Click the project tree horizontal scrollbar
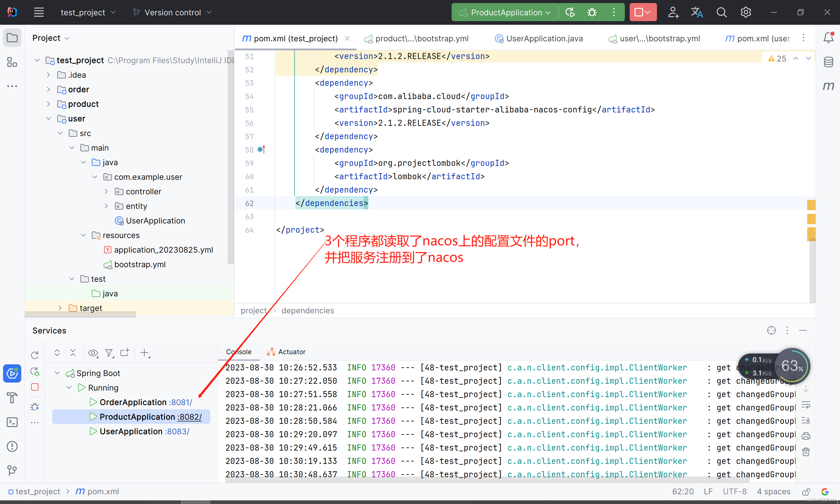Image resolution: width=840 pixels, height=504 pixels. 80,314
